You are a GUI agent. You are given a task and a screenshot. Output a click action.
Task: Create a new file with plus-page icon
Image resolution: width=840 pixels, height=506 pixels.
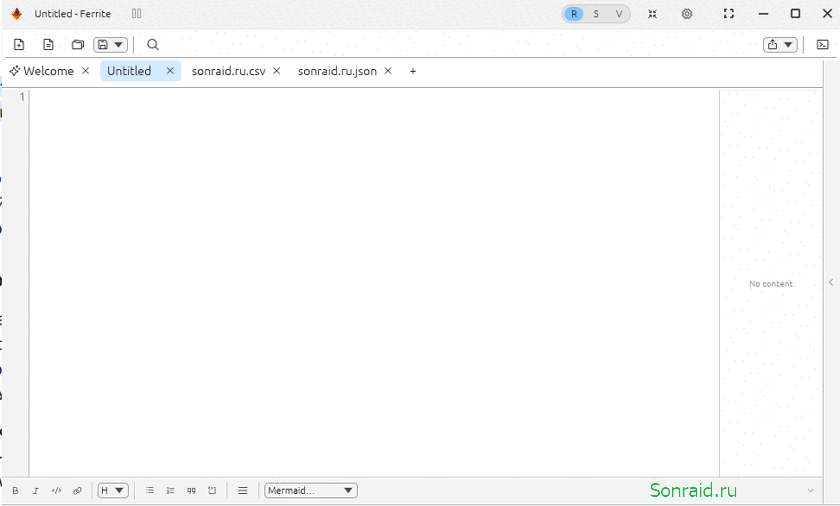click(x=19, y=44)
